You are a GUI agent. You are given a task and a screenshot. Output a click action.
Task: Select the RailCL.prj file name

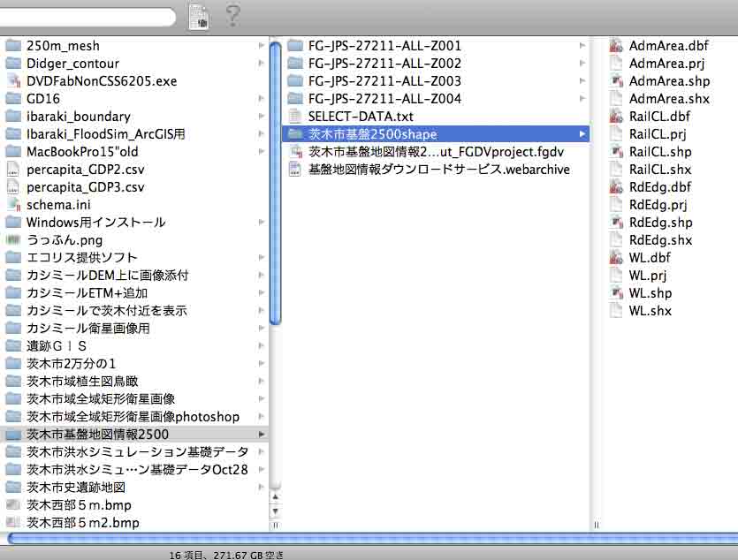pyautogui.click(x=658, y=134)
